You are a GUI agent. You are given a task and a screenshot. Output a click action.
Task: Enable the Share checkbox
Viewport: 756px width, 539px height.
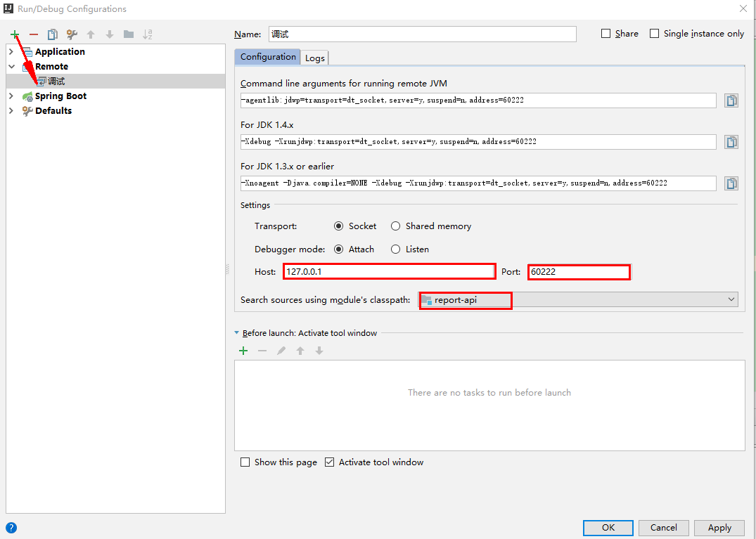pyautogui.click(x=606, y=34)
